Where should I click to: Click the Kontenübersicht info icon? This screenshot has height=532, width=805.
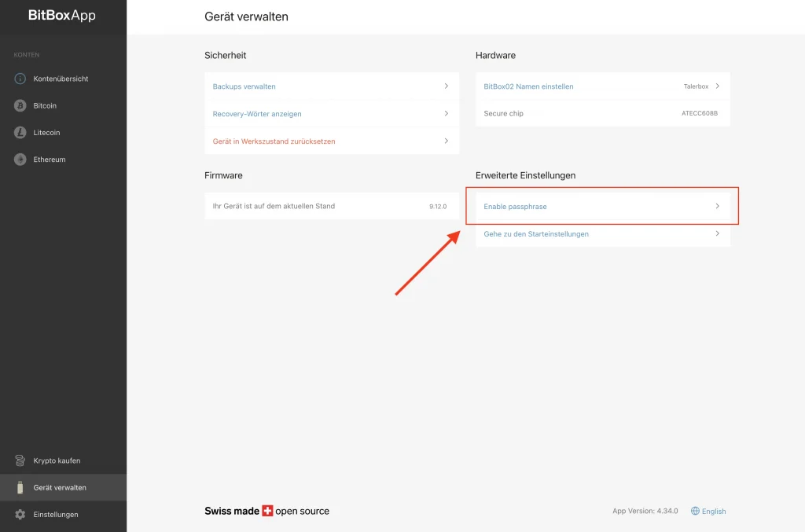tap(20, 79)
